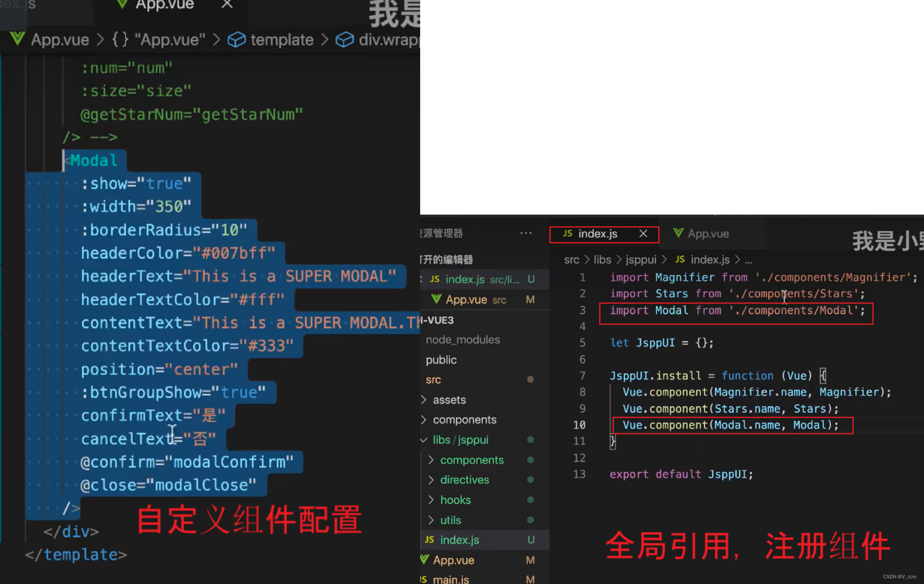Screen dimensions: 924x584
Task: Click the Vue icon on the App.vue tab
Action: pyautogui.click(x=122, y=5)
